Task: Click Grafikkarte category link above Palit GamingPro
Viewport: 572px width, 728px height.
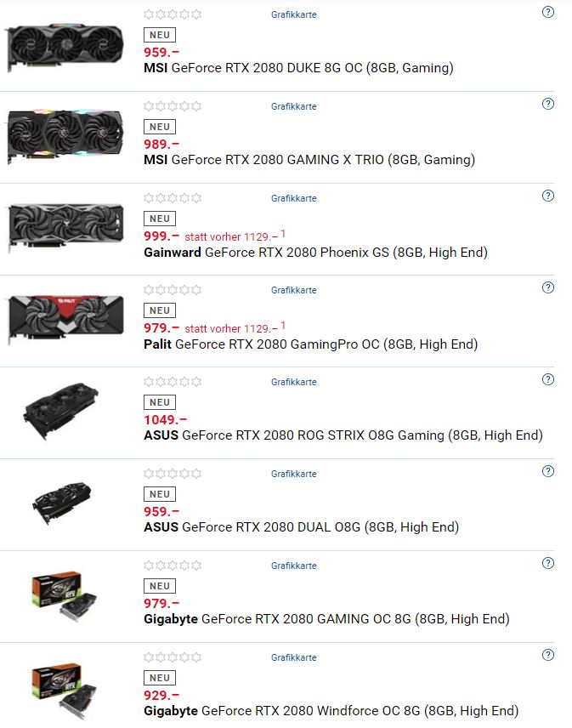Action: click(x=294, y=290)
